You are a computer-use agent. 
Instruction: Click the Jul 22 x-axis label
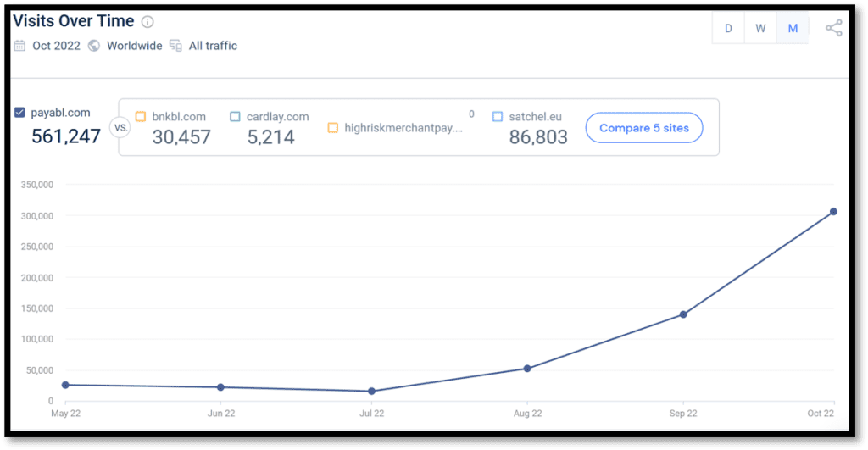coord(371,414)
